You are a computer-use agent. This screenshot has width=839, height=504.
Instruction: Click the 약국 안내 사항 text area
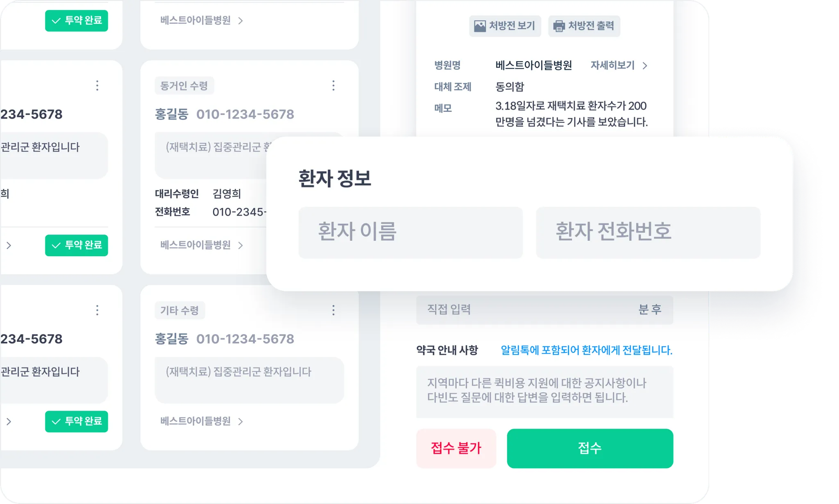tap(544, 391)
